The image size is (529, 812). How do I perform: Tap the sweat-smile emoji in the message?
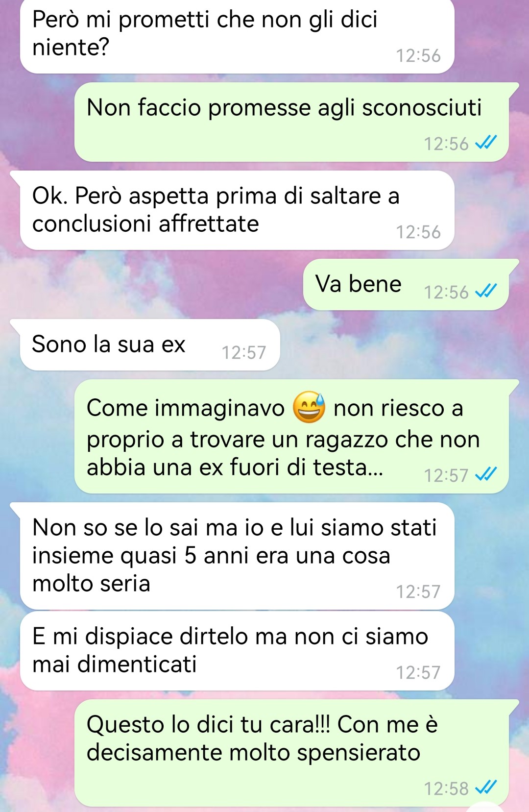[309, 408]
